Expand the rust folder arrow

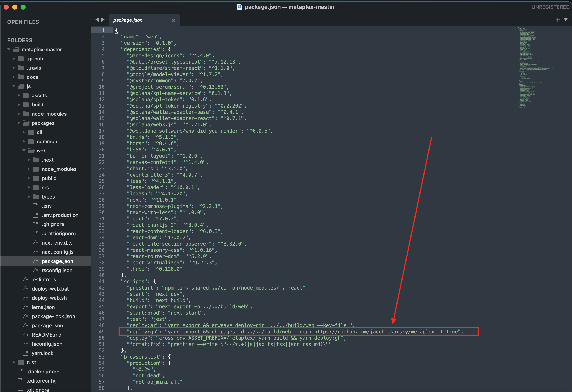tap(14, 362)
